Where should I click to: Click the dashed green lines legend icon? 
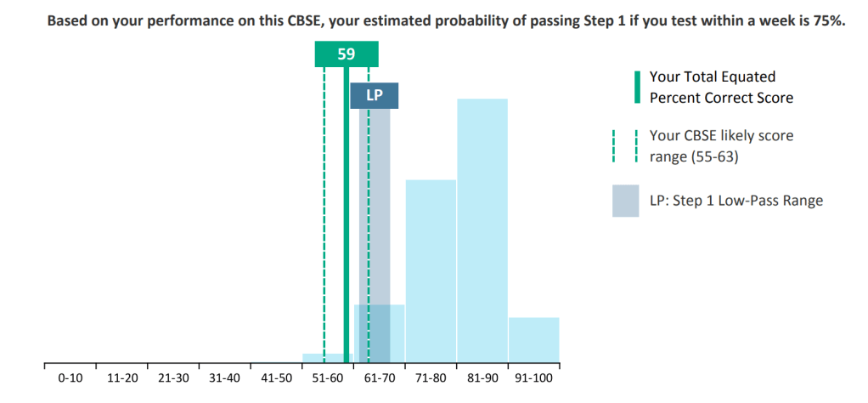pos(625,145)
